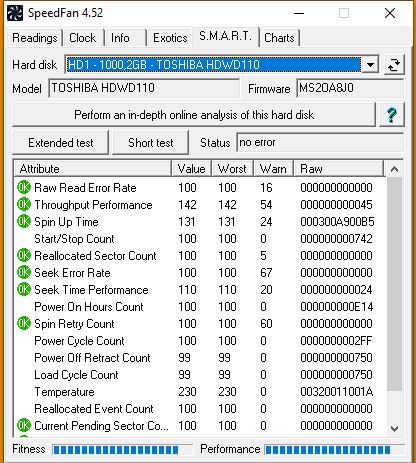Switch to the Clock tab
Screen dimensions: 416x463
coord(83,38)
